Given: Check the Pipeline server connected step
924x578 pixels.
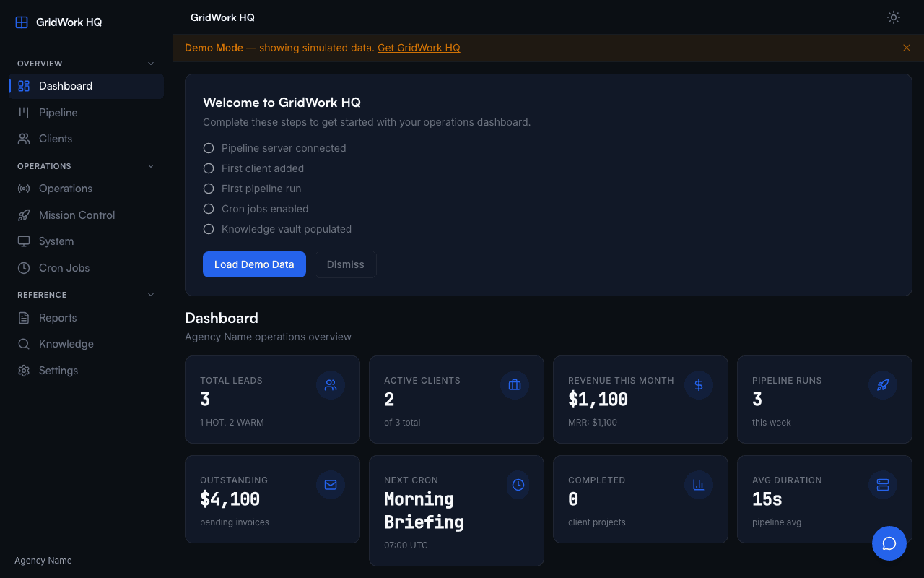Looking at the screenshot, I should pyautogui.click(x=209, y=147).
